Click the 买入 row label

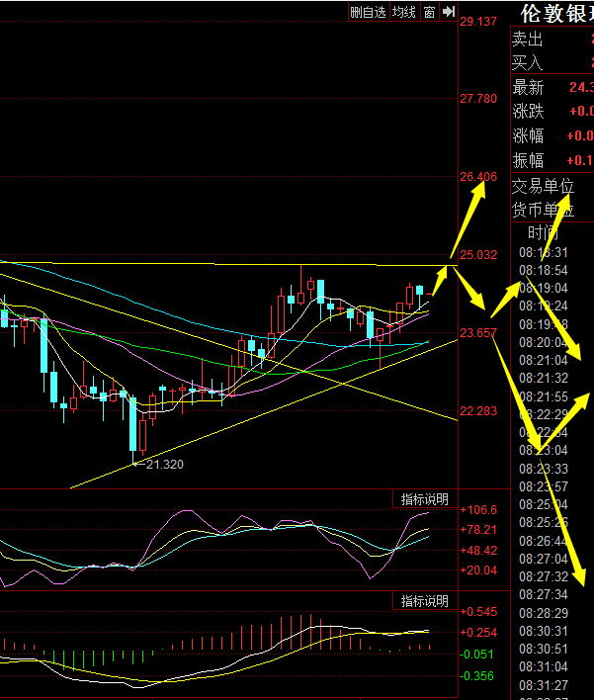[527, 62]
